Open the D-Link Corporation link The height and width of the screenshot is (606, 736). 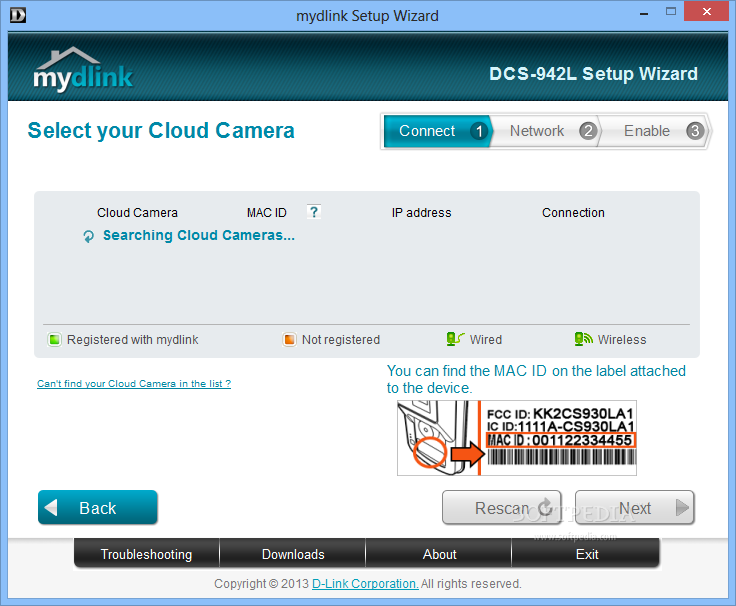(365, 583)
